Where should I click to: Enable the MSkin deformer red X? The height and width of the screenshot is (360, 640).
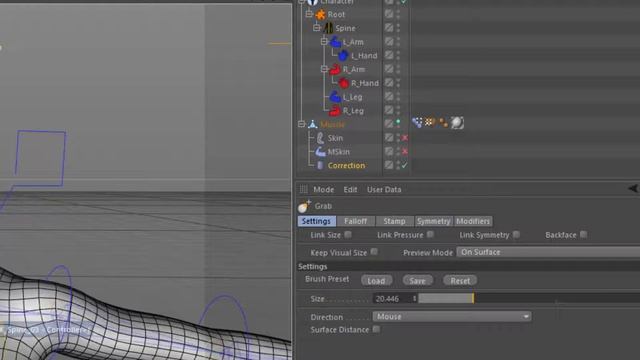coord(404,152)
